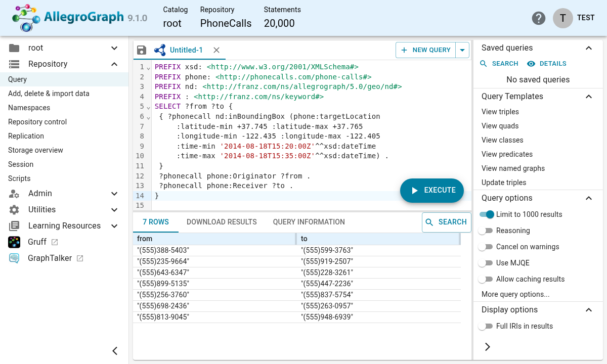Click inside the SPARQL query editor line 15
607x364 pixels.
[x=311, y=205]
